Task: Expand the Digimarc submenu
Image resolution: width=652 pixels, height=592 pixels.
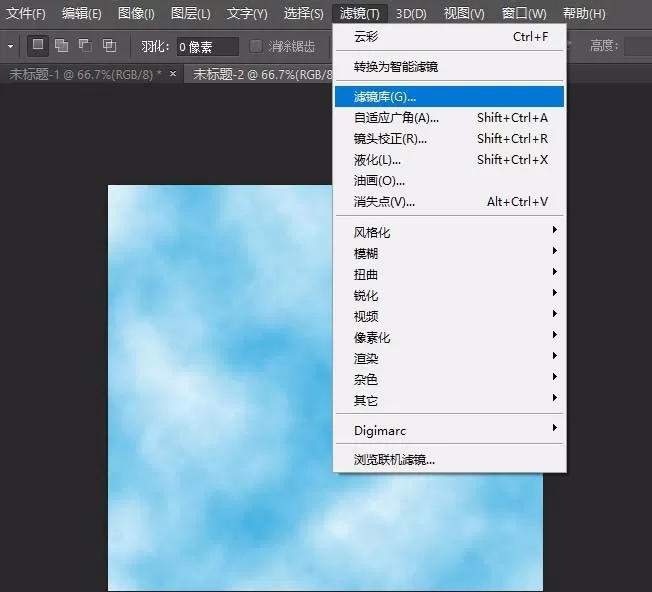Action: (x=449, y=430)
